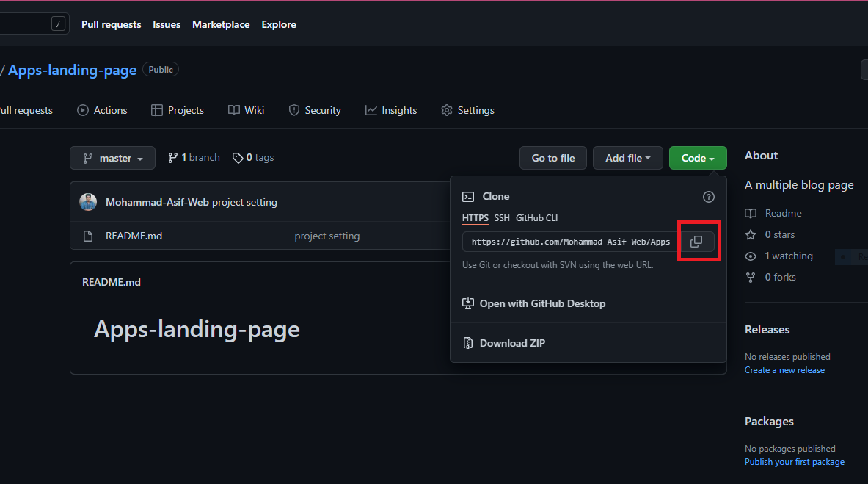View the 1 branch link
This screenshot has width=868, height=484.
tap(194, 158)
